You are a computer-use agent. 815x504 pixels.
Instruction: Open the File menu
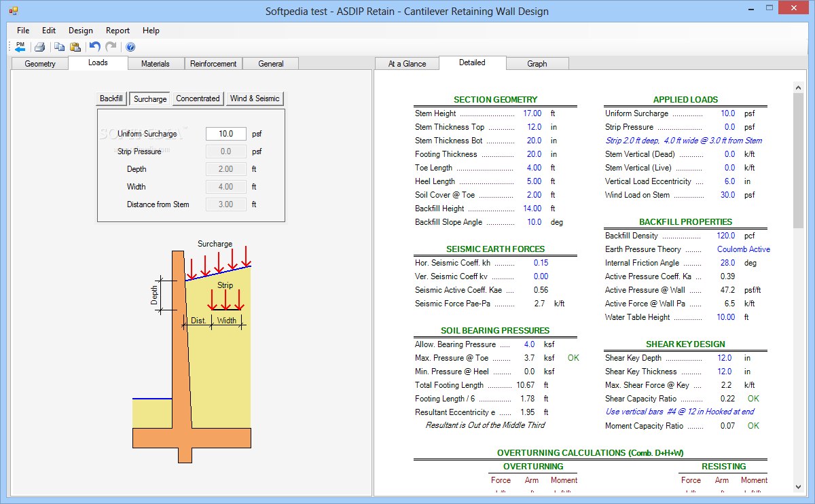23,31
